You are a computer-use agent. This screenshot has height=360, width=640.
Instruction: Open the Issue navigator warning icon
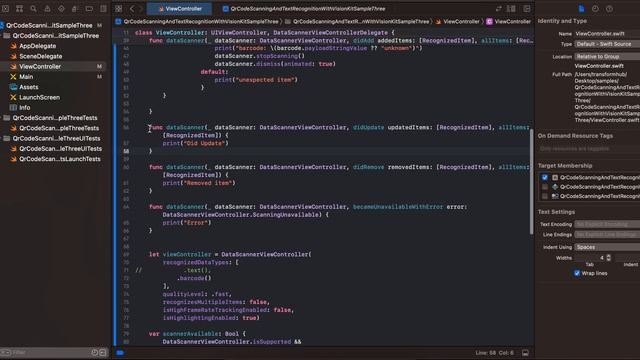click(x=47, y=9)
